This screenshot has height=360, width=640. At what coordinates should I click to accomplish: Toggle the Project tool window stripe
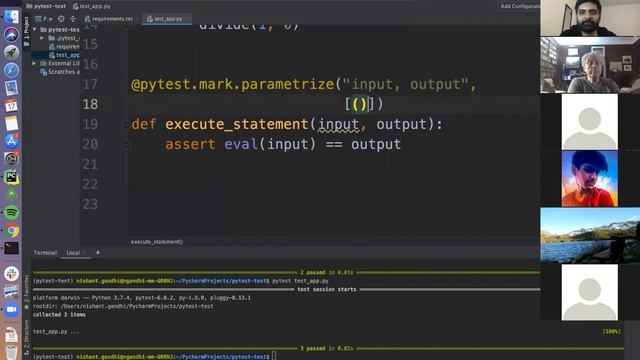tap(27, 31)
